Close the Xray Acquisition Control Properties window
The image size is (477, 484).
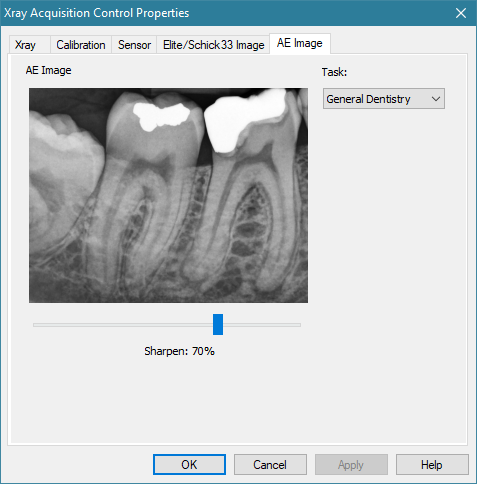point(461,13)
